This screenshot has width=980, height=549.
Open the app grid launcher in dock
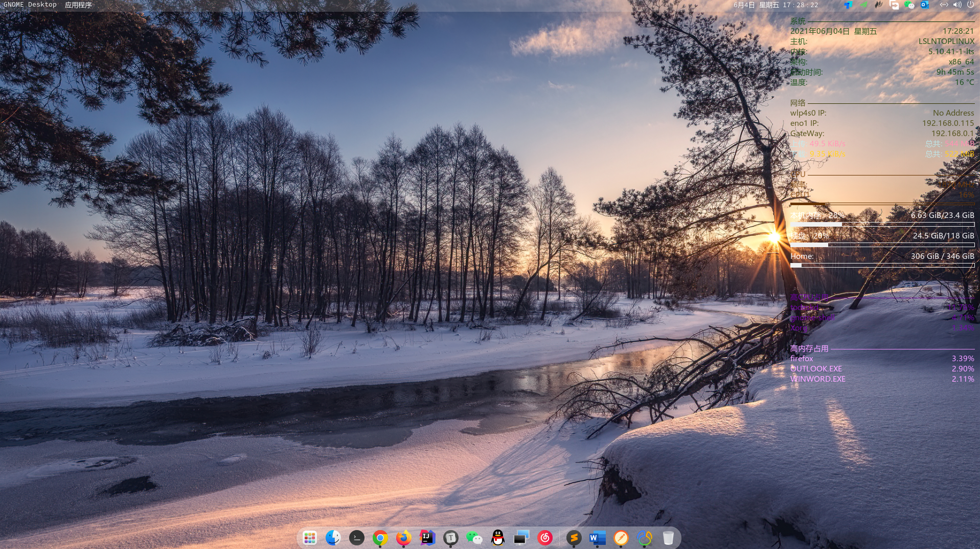pos(309,538)
